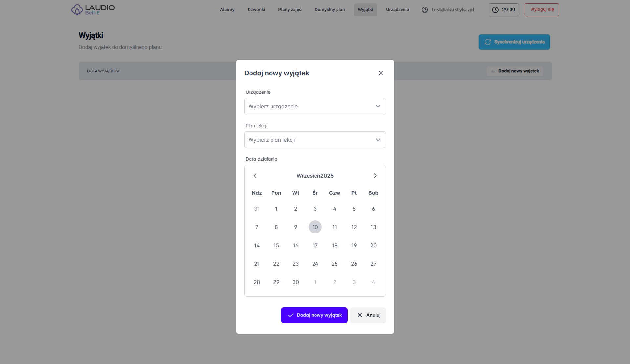Screen dimensions: 630x364
Task: Click the Wyloguj się button
Action: (542, 10)
